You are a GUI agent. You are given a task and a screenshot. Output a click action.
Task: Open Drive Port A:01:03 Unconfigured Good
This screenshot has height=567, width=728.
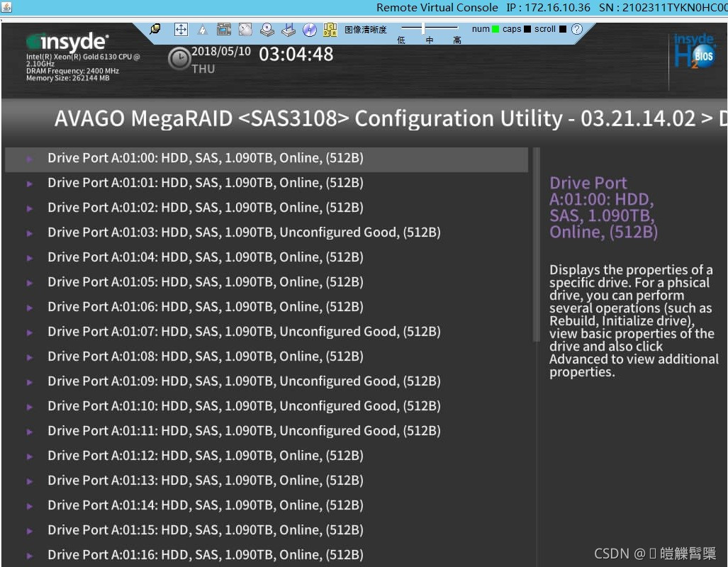click(244, 232)
